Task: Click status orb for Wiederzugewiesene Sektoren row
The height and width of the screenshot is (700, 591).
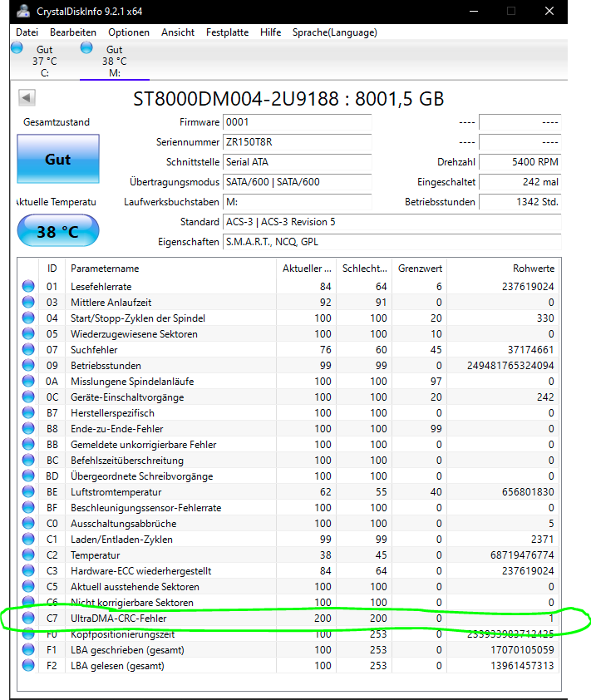Action: 28,334
